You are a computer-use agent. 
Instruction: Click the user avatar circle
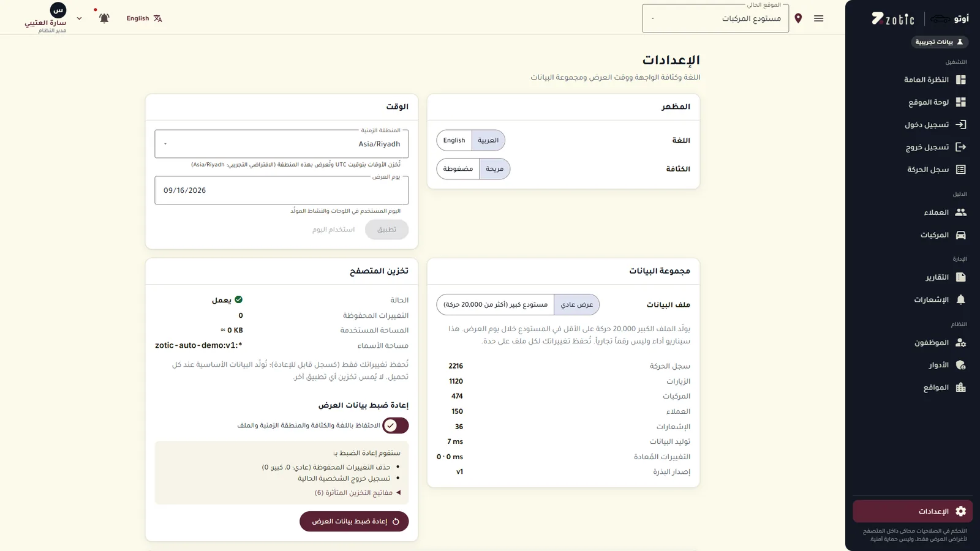click(58, 10)
